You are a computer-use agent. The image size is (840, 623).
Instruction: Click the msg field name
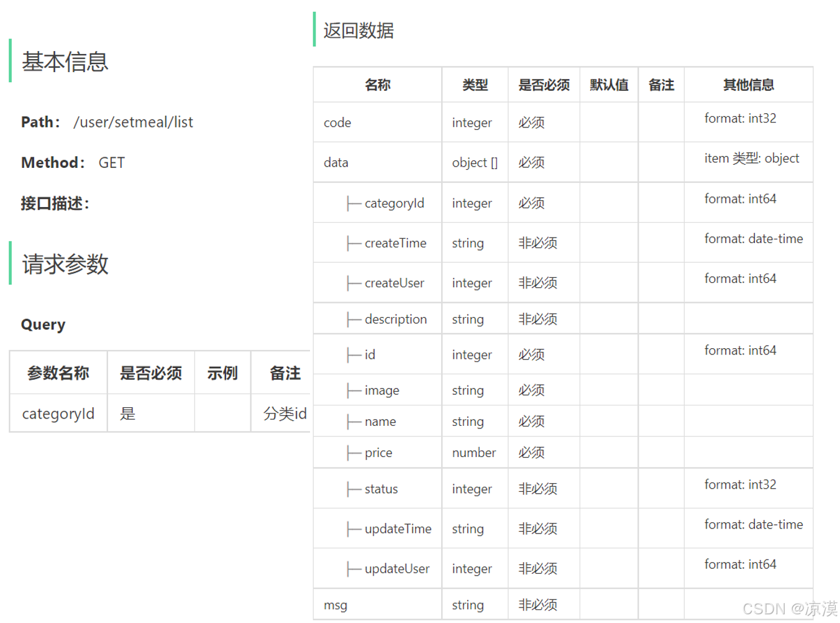click(x=336, y=605)
